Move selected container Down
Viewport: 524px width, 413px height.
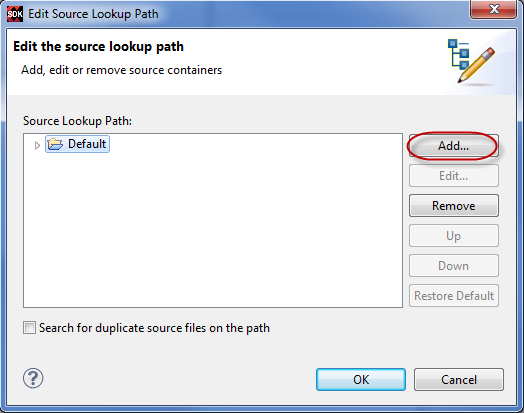pos(453,266)
